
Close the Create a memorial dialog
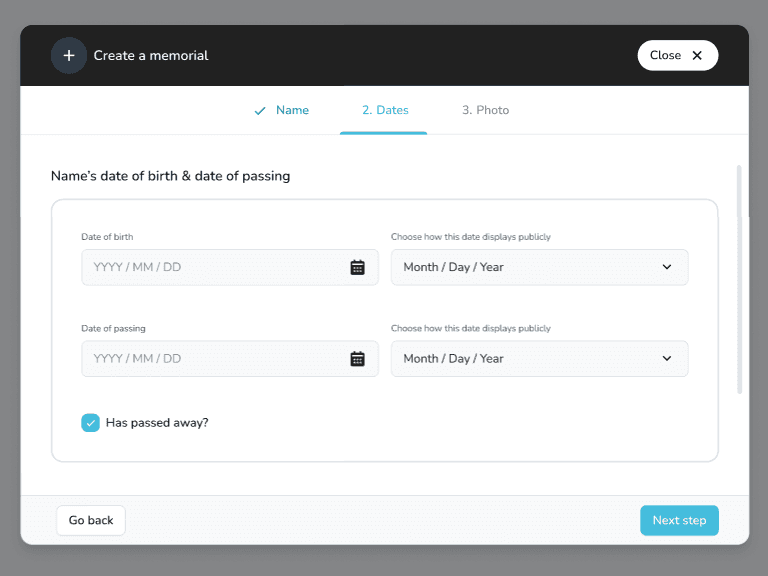[x=677, y=56]
